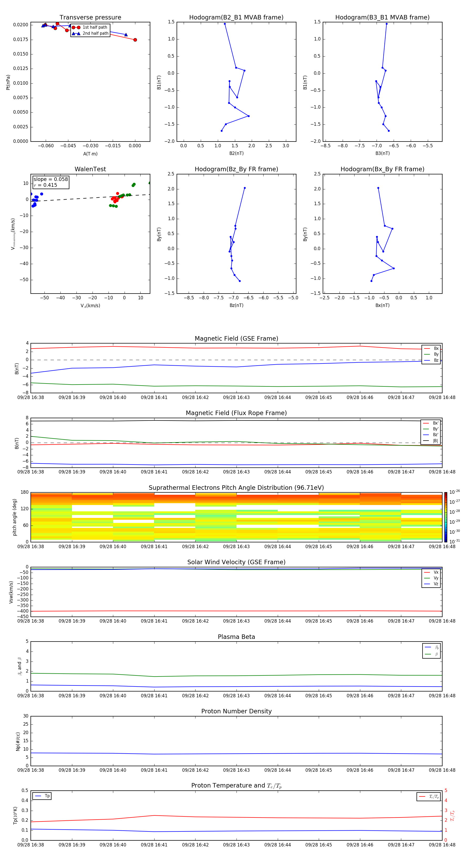473x868 pixels.
Task: Click the 'A(T·m)' x-axis label
Action: point(90,154)
